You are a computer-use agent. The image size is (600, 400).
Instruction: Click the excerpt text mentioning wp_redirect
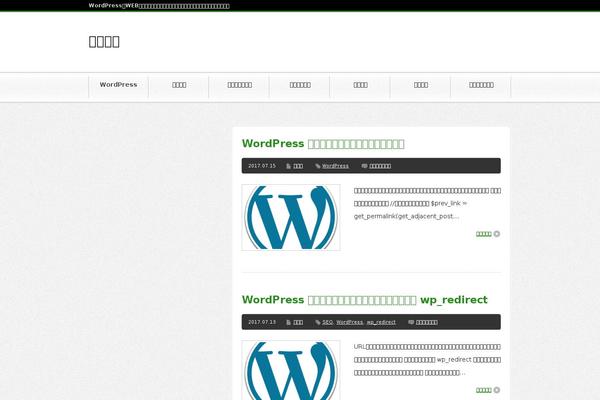pyautogui.click(x=427, y=359)
